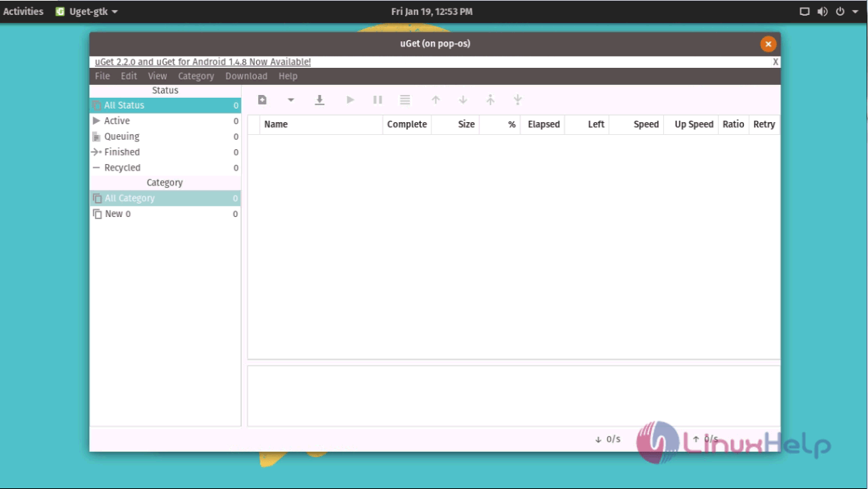Select Recycled status filter
The image size is (868, 489).
(165, 168)
